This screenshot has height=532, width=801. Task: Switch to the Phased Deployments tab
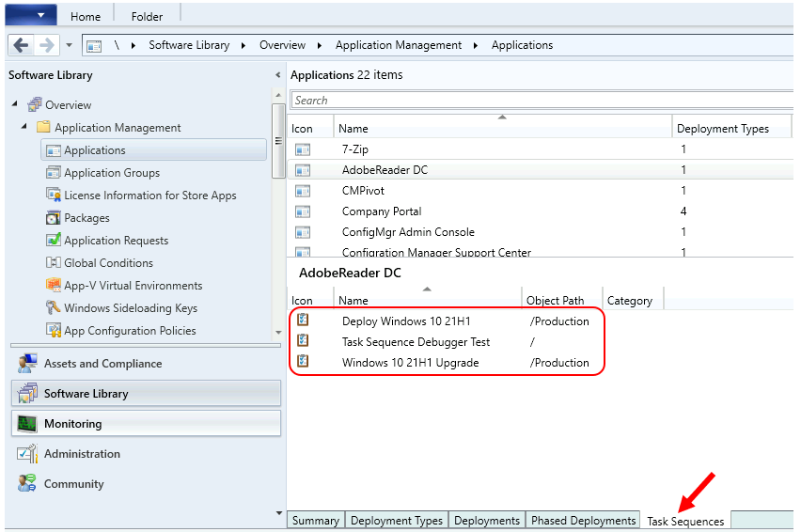(583, 521)
